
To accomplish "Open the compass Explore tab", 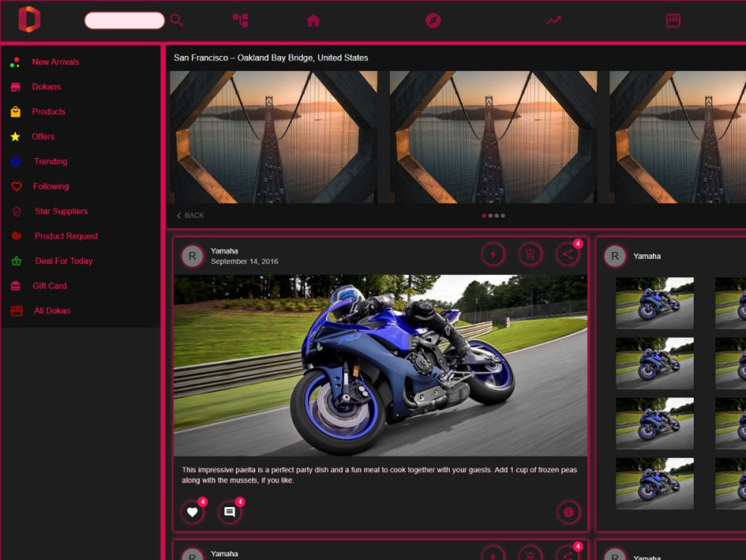I will [x=433, y=20].
